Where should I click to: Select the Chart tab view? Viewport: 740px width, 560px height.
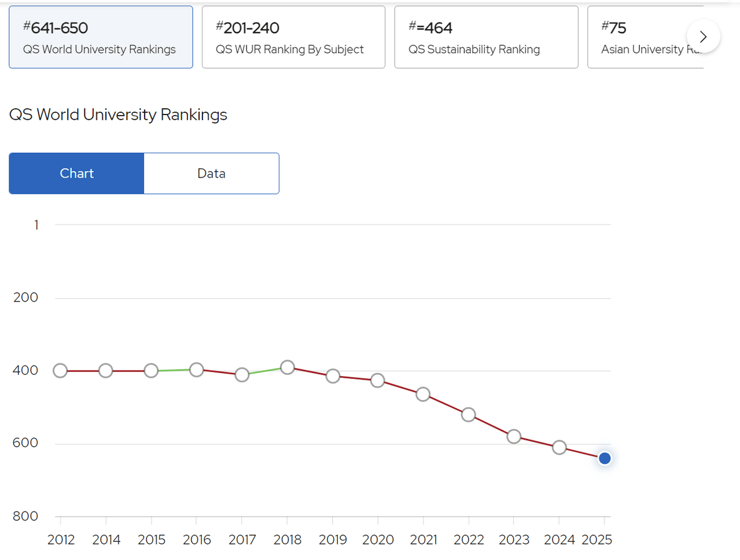click(x=76, y=173)
